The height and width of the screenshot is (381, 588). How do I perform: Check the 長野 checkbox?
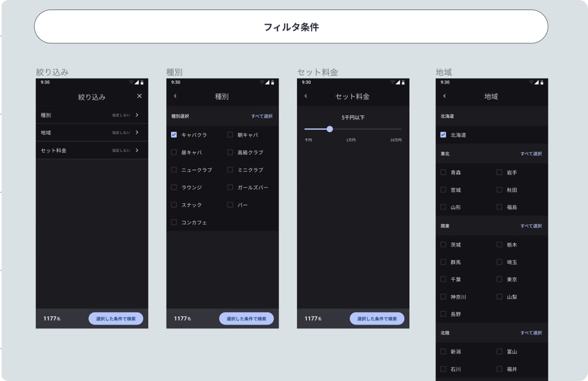tap(443, 314)
